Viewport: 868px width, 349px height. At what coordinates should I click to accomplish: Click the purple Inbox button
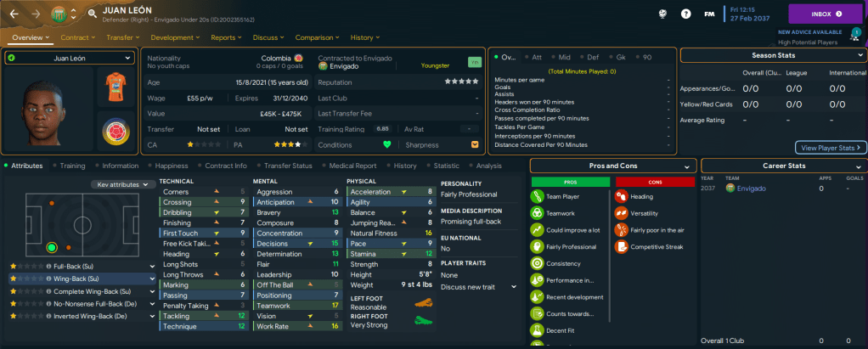coord(826,14)
